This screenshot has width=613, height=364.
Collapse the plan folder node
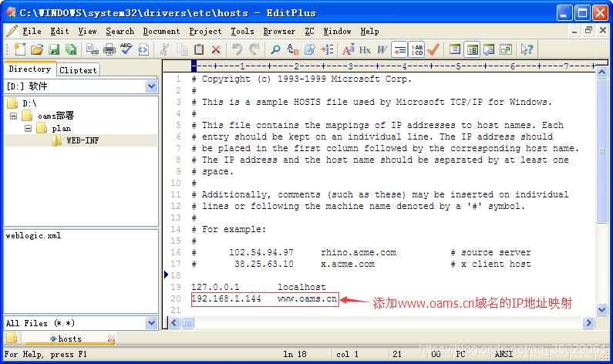[x=29, y=128]
